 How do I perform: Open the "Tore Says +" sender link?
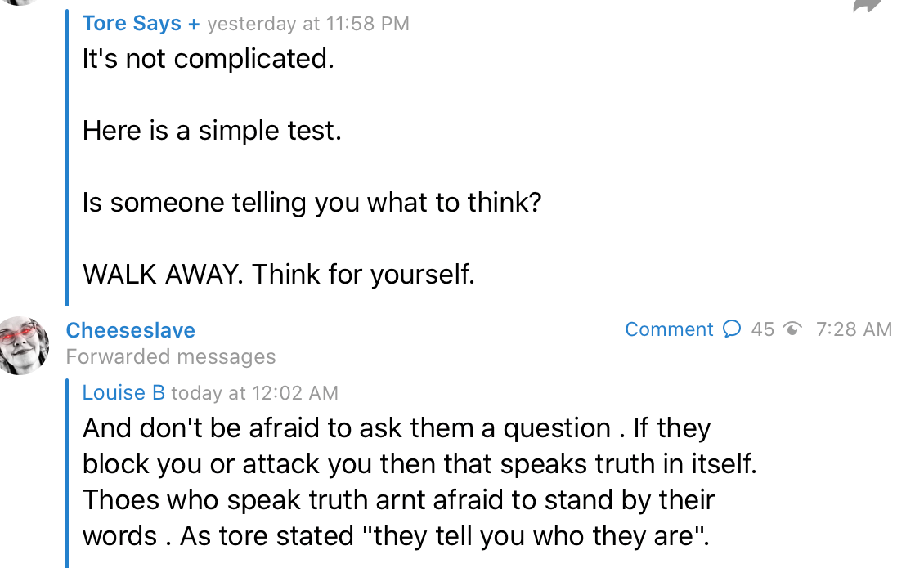point(141,24)
